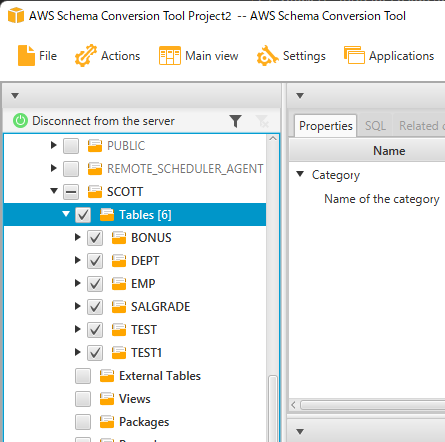
Task: Uncheck the EMP table checkbox
Action: pyautogui.click(x=95, y=284)
